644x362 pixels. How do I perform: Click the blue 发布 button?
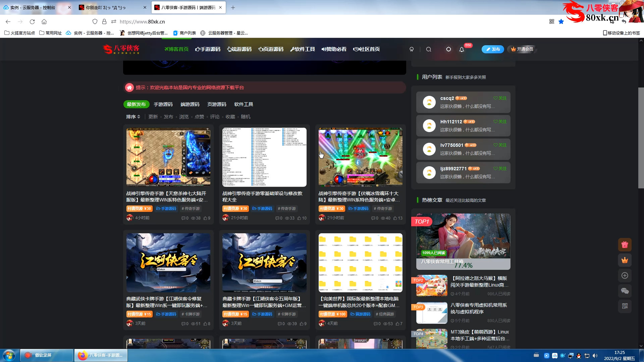click(x=493, y=49)
